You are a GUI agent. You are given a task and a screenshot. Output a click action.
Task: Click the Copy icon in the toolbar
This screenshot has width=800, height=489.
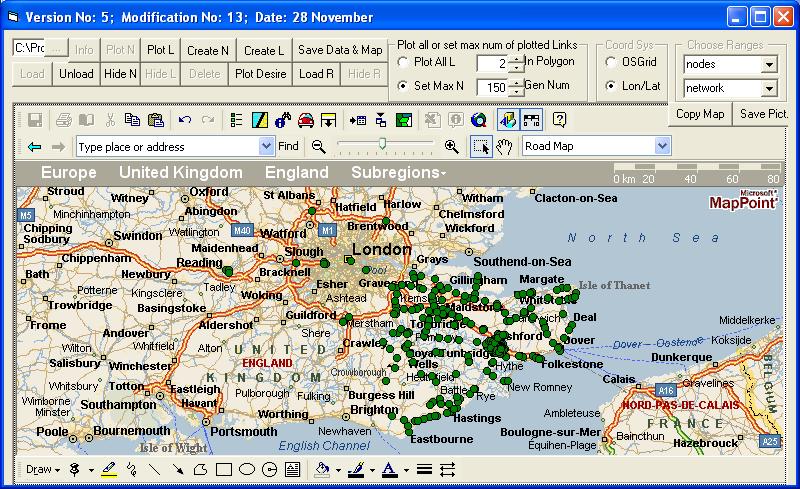pos(132,120)
